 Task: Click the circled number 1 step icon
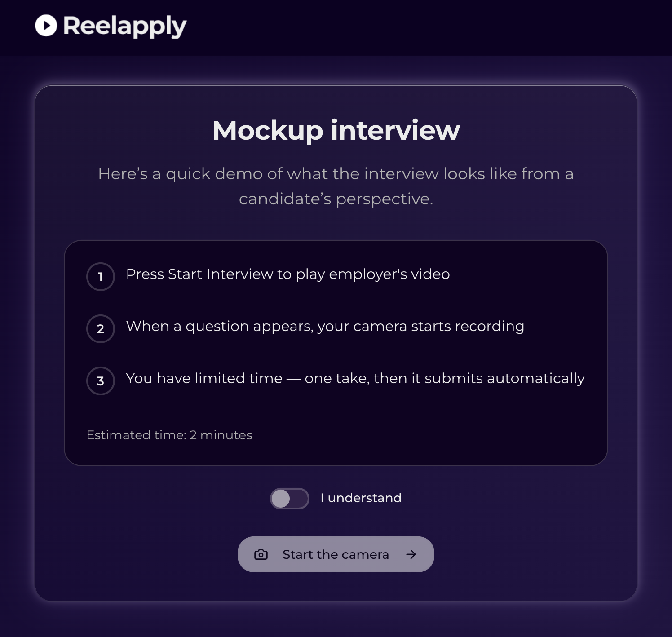coord(101,277)
